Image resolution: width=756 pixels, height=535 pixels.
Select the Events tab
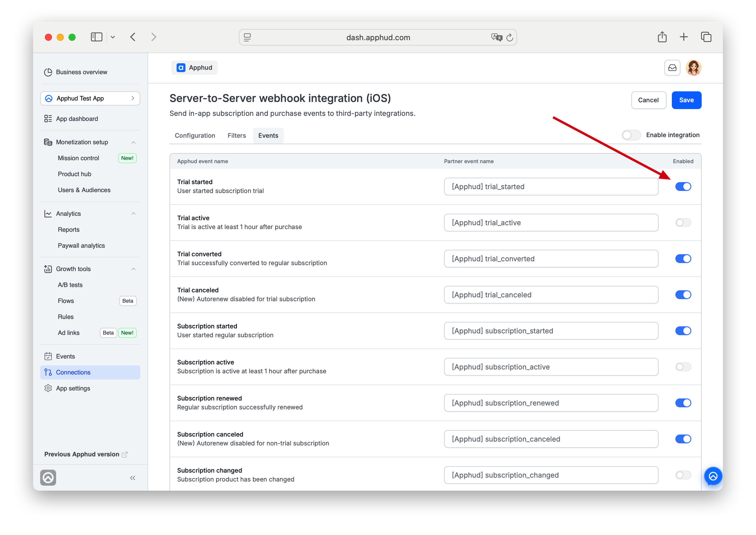(x=268, y=135)
